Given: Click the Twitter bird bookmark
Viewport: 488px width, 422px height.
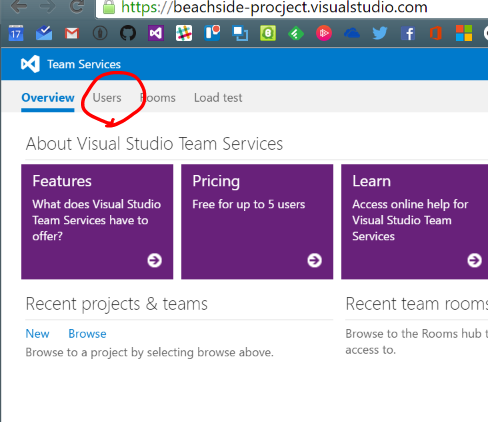Looking at the screenshot, I should (380, 33).
